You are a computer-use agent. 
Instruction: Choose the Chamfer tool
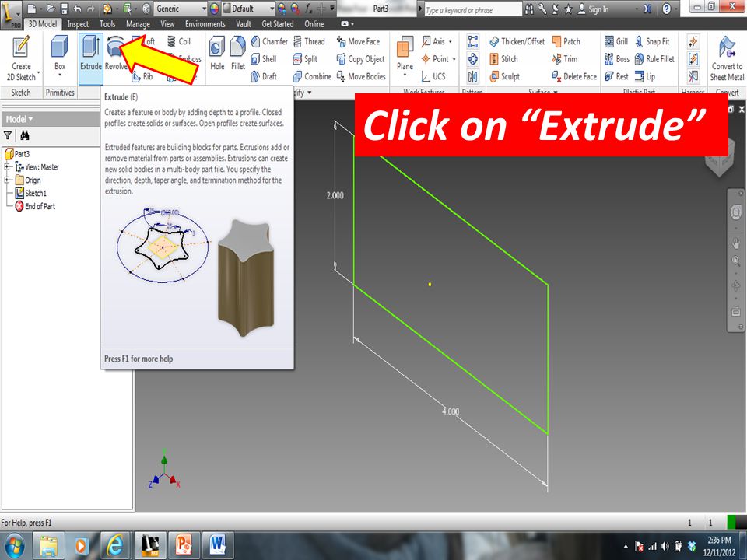(269, 41)
